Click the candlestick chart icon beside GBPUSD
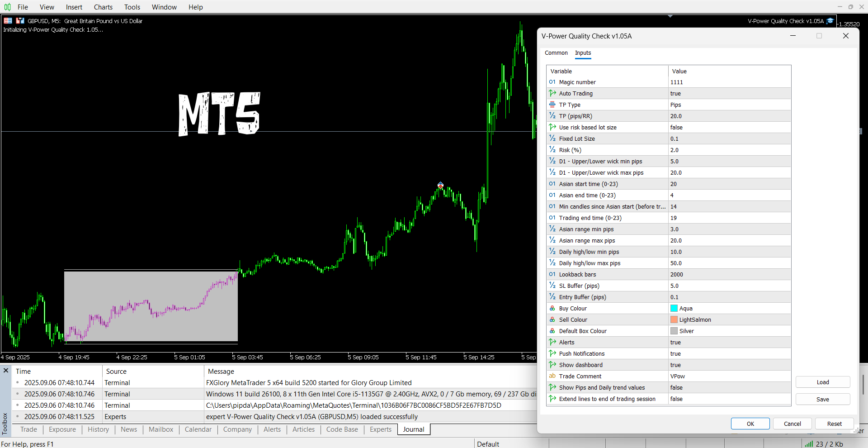The height and width of the screenshot is (448, 868). tap(20, 21)
